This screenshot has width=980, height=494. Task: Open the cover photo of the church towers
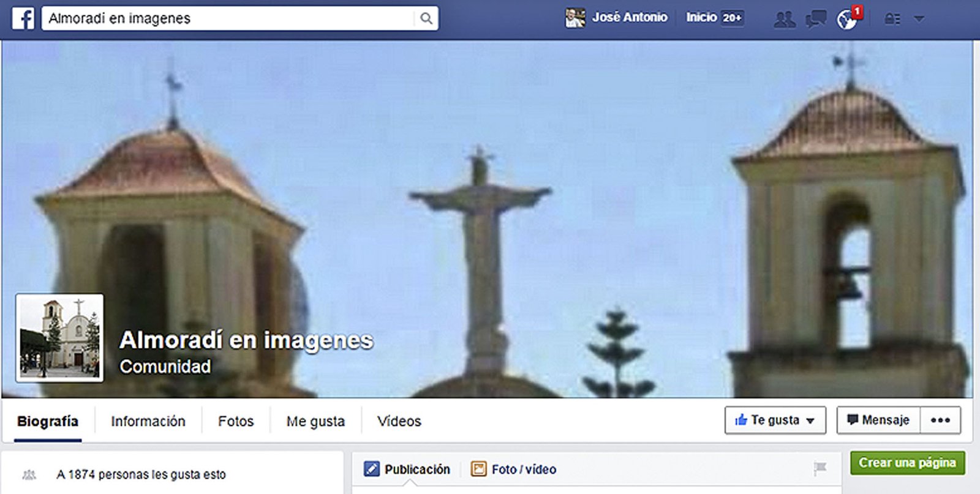pos(487,219)
